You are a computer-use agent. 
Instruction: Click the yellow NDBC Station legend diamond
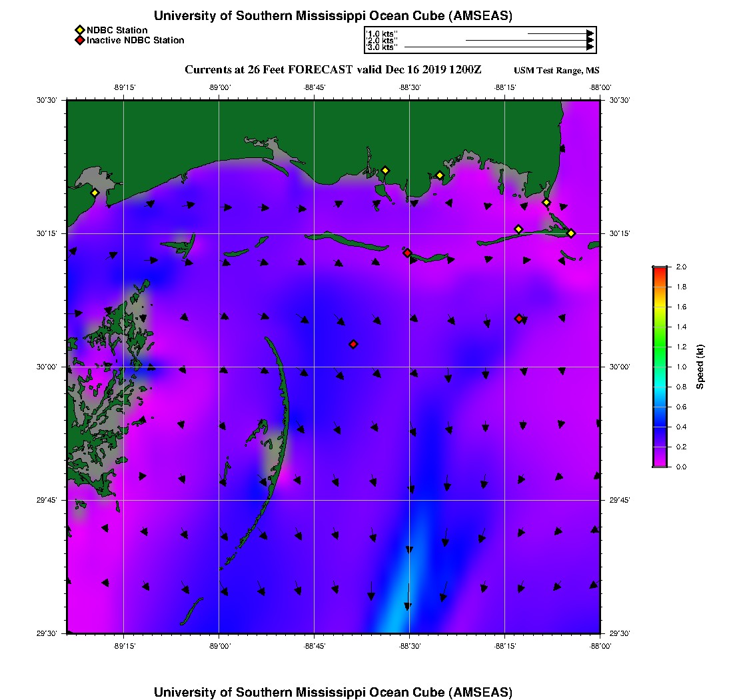pyautogui.click(x=79, y=30)
